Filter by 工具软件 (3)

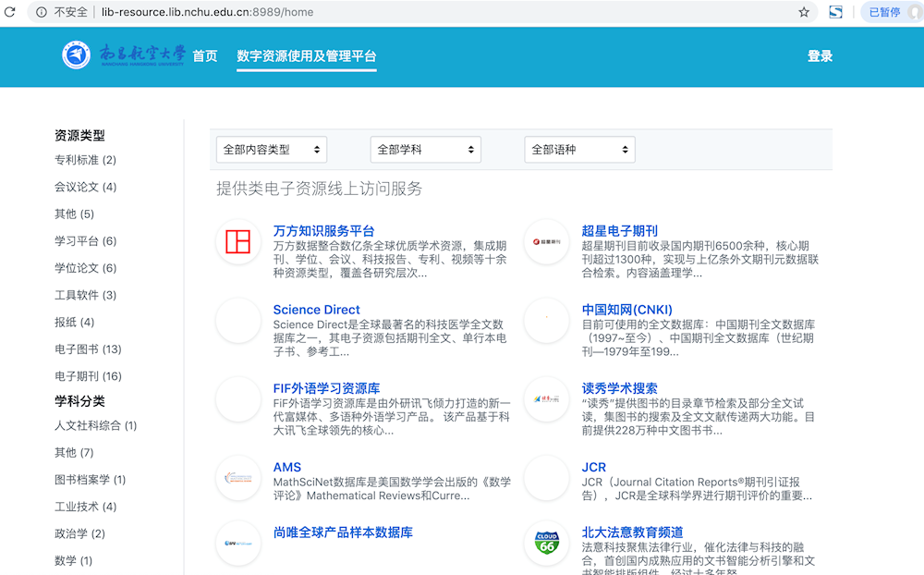point(85,296)
